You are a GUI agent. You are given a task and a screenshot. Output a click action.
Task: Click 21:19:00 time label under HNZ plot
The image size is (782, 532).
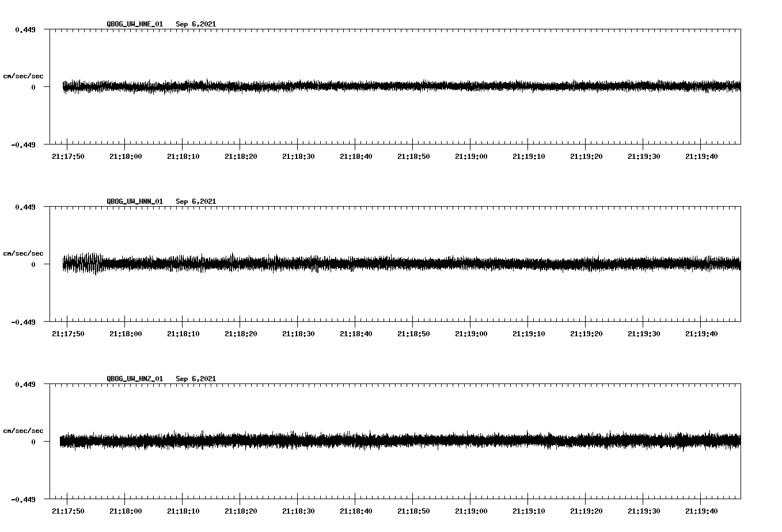(x=471, y=511)
